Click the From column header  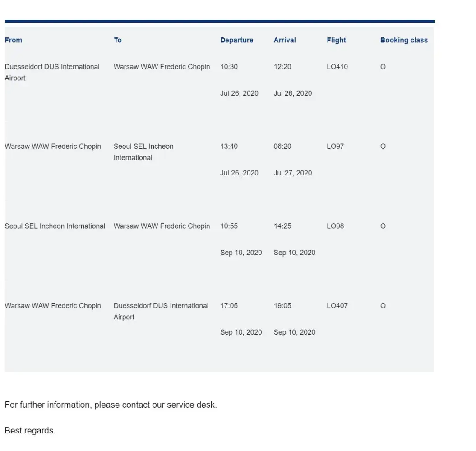click(x=14, y=40)
